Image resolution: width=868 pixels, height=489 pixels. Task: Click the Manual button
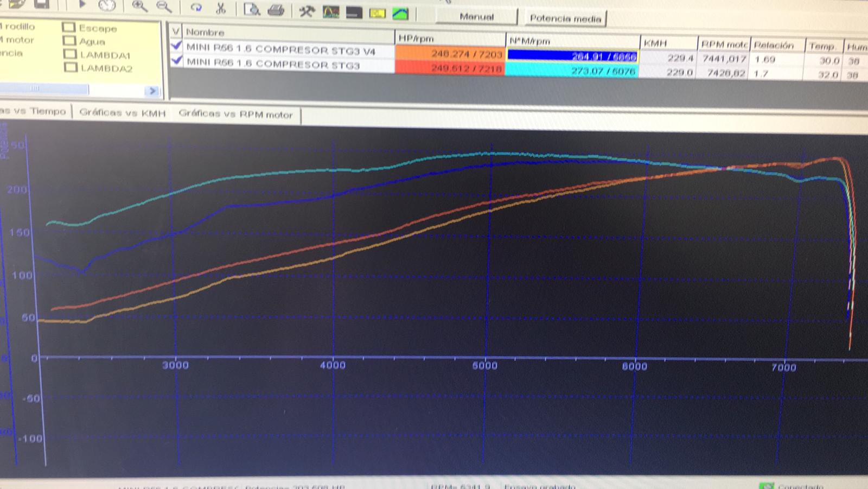point(476,17)
